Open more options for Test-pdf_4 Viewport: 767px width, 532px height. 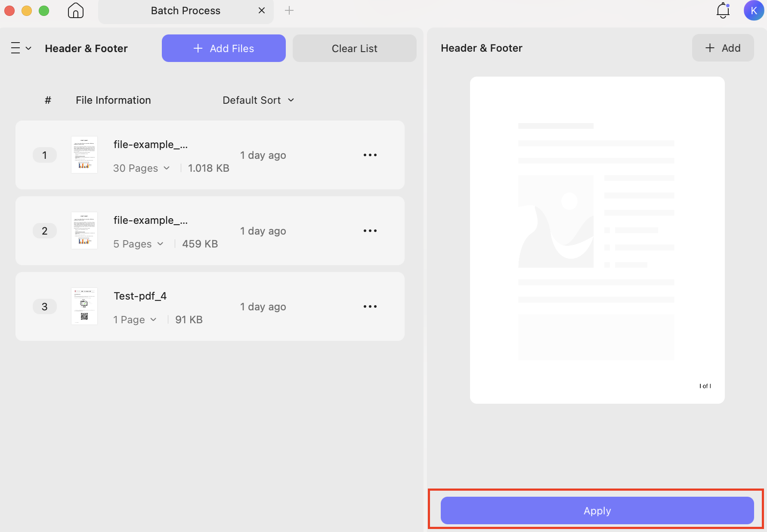click(x=370, y=306)
